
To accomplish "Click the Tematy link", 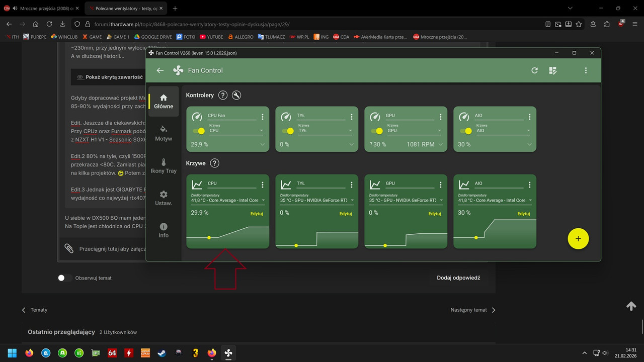I will coord(35,310).
